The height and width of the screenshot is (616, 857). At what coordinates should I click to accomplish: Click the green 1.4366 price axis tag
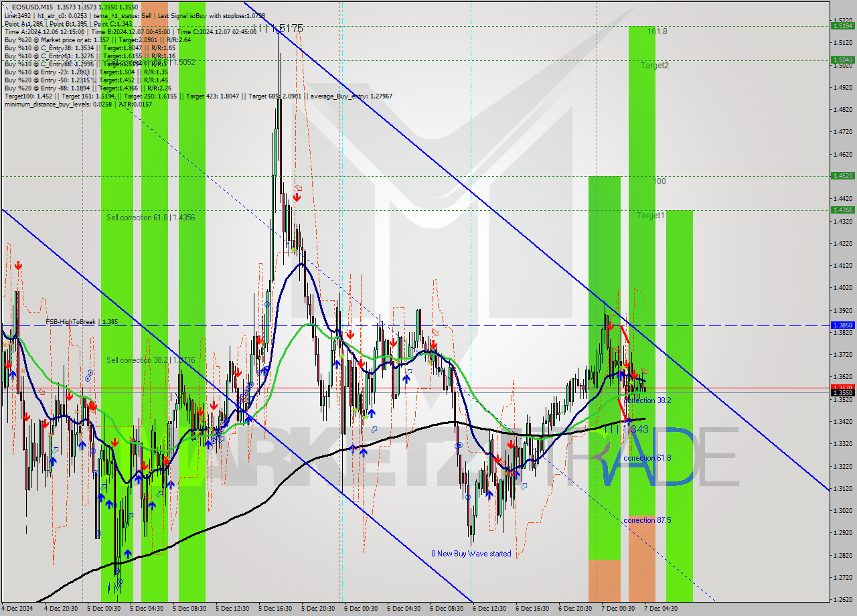pyautogui.click(x=842, y=210)
